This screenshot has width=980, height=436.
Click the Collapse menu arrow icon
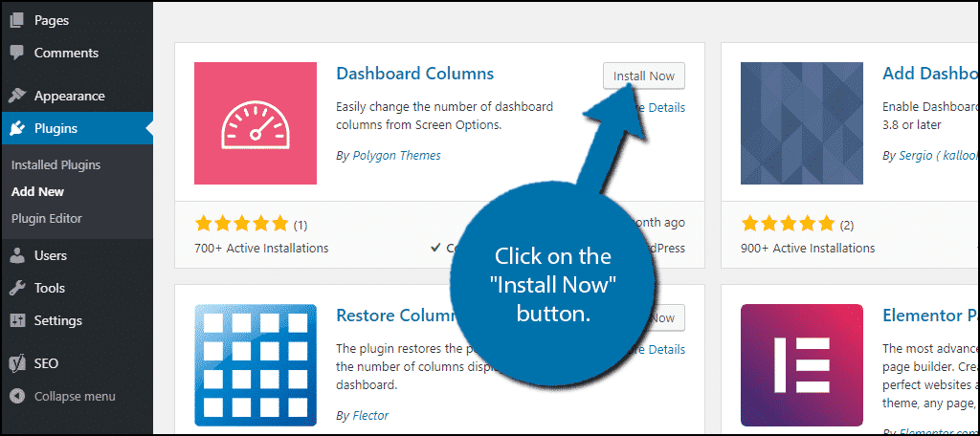(x=17, y=396)
